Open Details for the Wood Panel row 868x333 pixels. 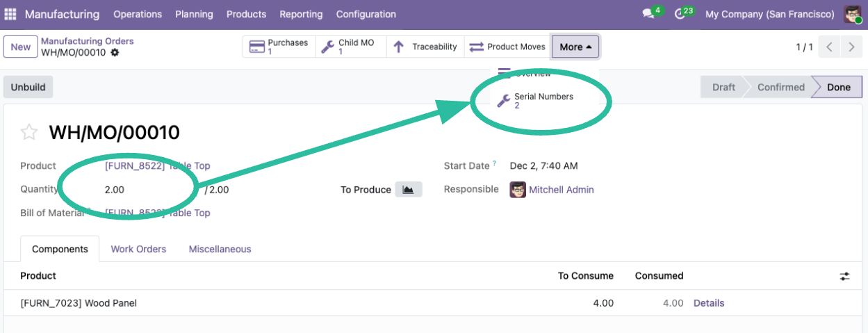709,303
